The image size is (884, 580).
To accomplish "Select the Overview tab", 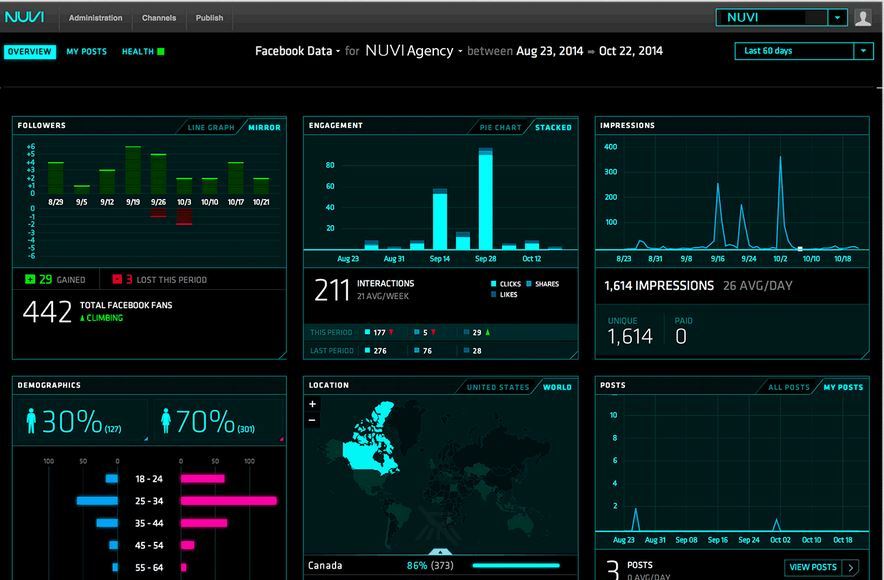I will (x=30, y=52).
